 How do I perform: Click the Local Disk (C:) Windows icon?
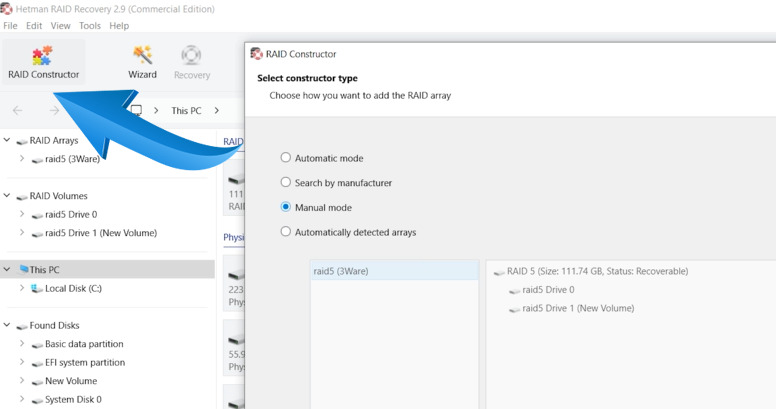tap(37, 288)
